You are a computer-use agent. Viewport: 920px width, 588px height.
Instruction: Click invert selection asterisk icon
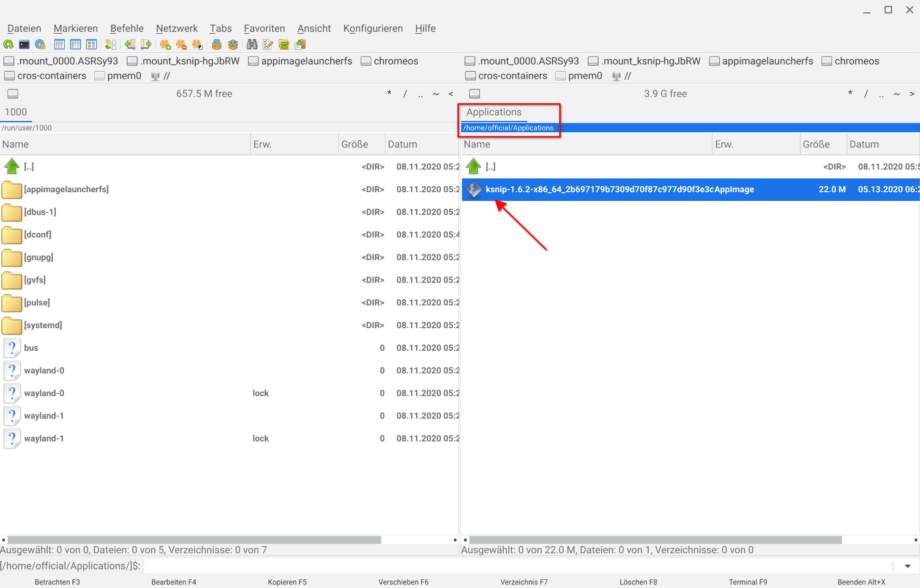tap(197, 45)
